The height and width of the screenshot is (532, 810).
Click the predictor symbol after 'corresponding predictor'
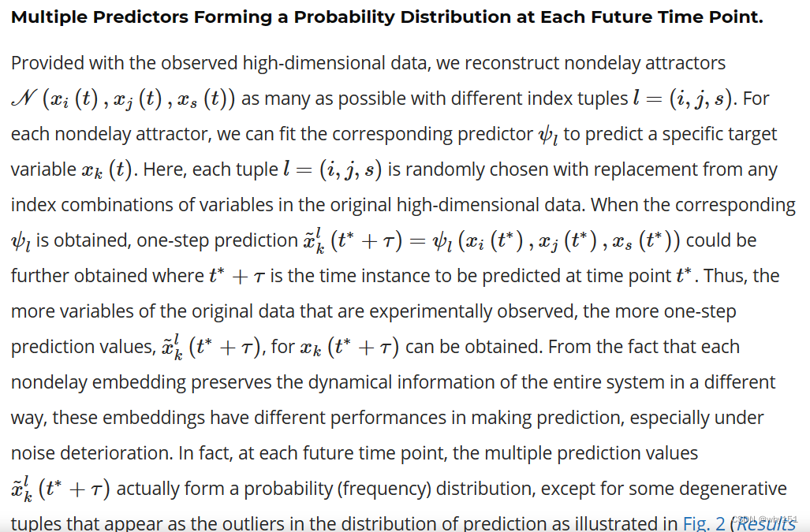click(x=546, y=134)
